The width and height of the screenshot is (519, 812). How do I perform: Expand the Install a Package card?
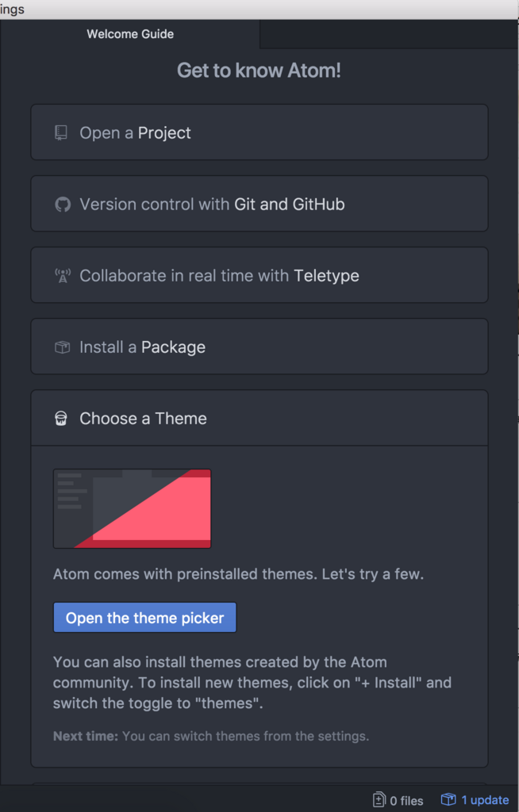(259, 347)
